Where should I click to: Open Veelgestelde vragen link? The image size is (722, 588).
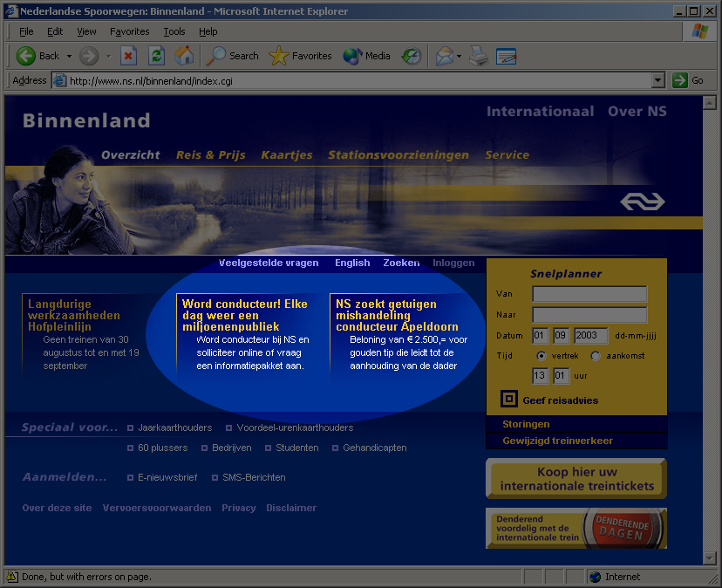coord(269,263)
